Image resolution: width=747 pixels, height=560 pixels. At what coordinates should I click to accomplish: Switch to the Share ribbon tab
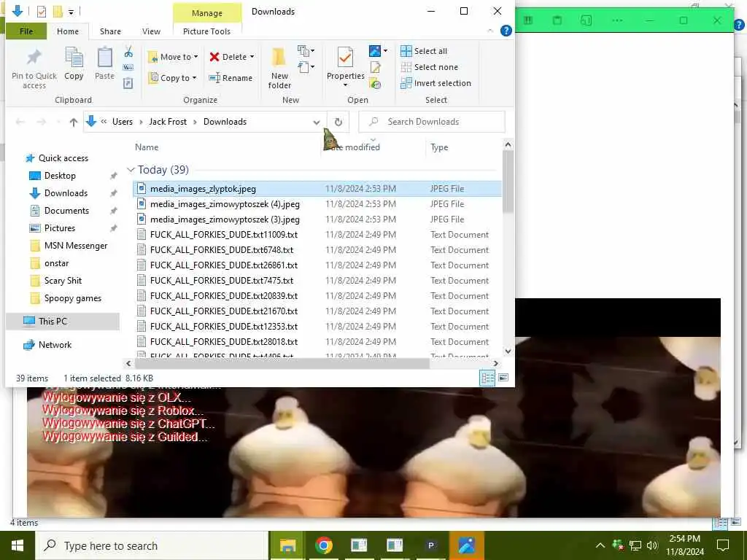click(110, 31)
